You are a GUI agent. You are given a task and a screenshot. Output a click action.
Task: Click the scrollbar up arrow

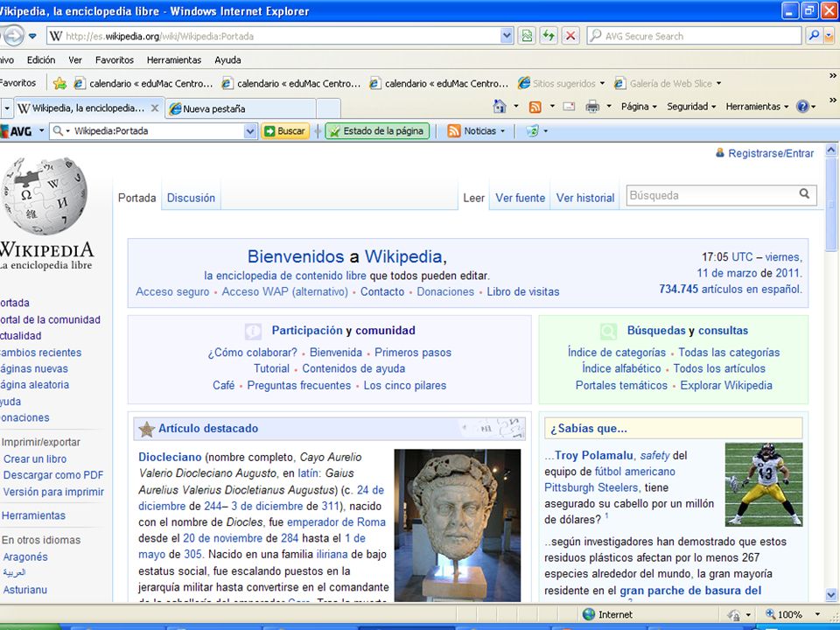(x=831, y=150)
